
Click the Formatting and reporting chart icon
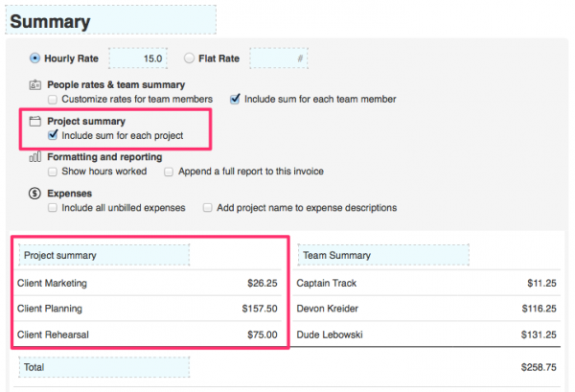[35, 157]
